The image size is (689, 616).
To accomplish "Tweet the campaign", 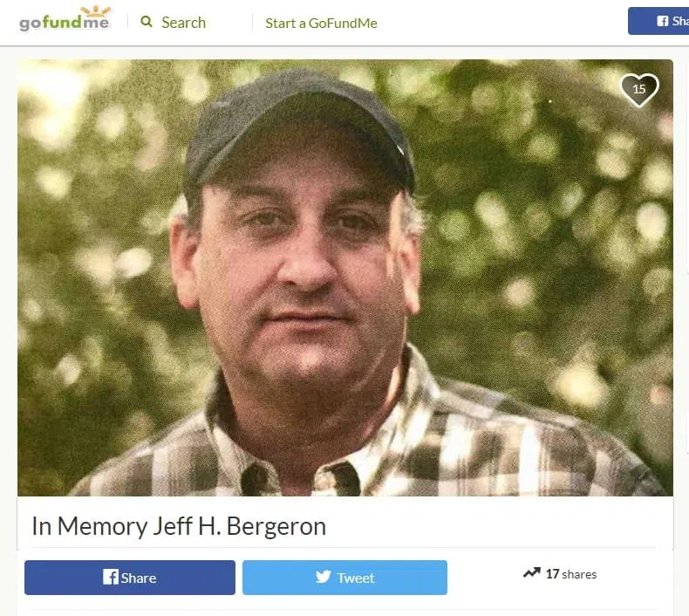I will (344, 578).
